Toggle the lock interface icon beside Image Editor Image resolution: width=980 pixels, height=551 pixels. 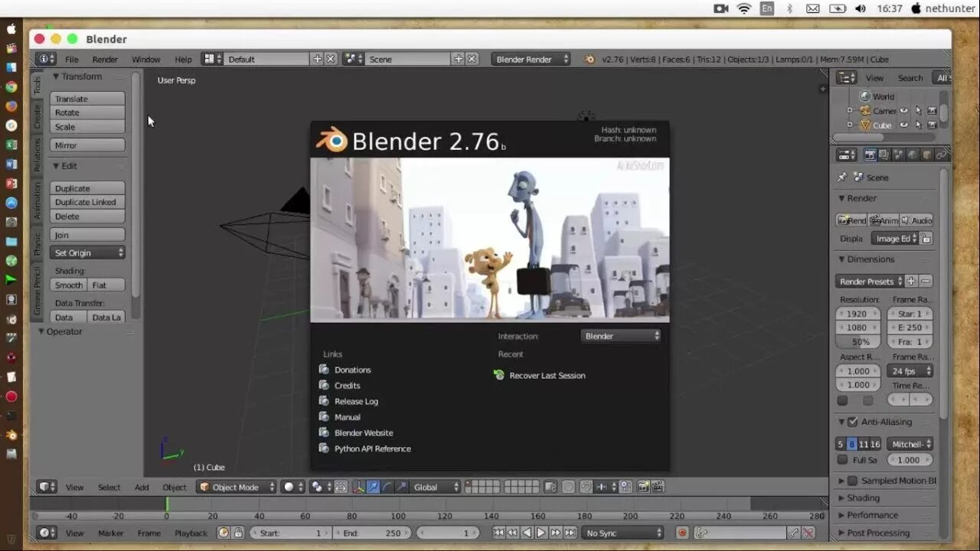[926, 239]
